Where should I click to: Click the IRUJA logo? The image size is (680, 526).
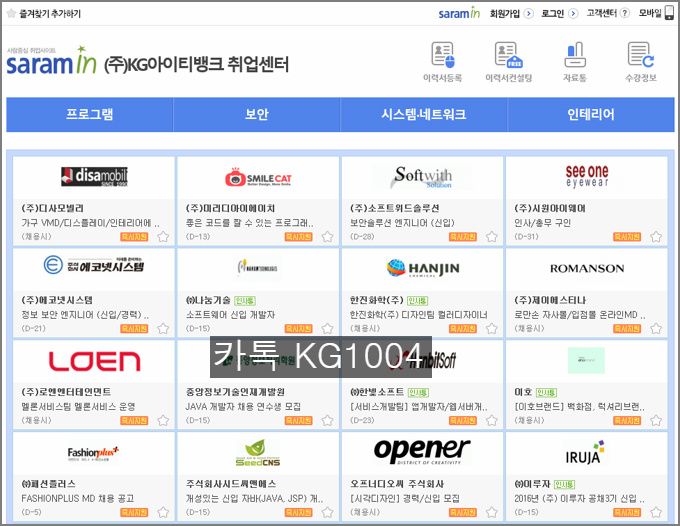pyautogui.click(x=585, y=452)
